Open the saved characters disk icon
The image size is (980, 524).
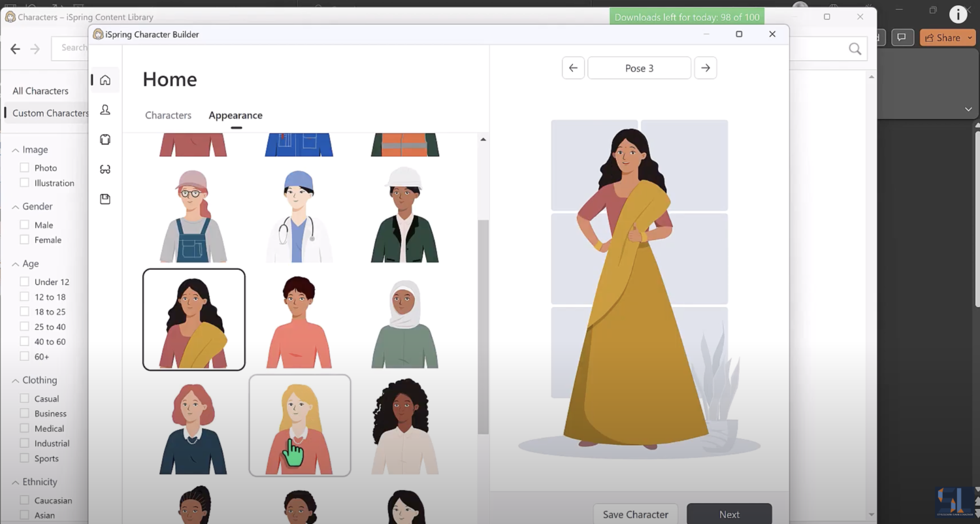click(105, 199)
